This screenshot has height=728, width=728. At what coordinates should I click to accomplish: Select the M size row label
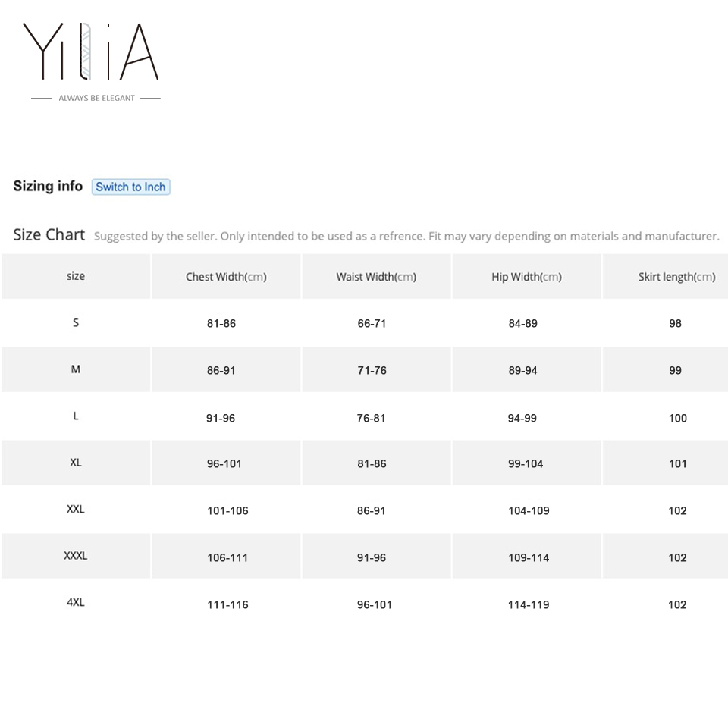coord(75,369)
